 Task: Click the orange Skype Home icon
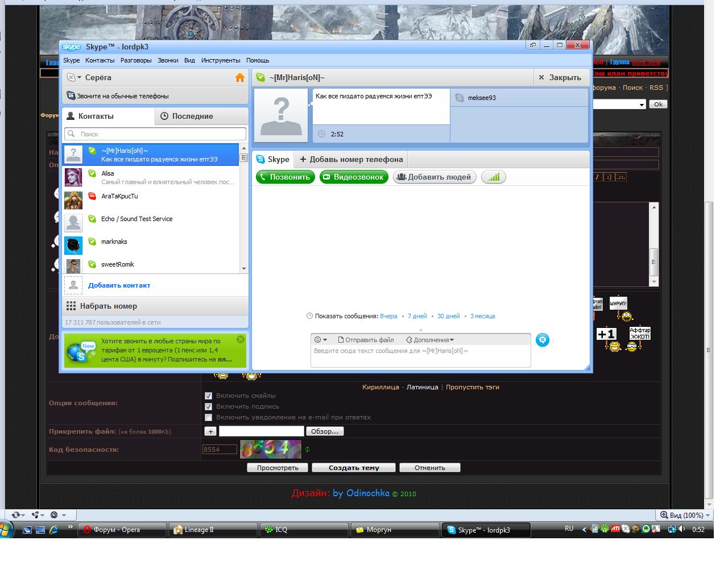tap(240, 78)
